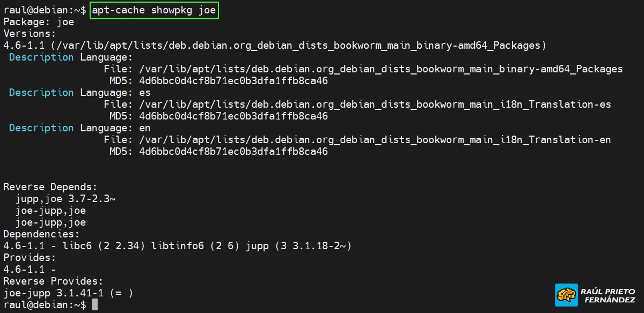Viewport: 644px width, 313px height.
Task: Select the 'Reverse Depends:' heading
Action: (x=50, y=187)
